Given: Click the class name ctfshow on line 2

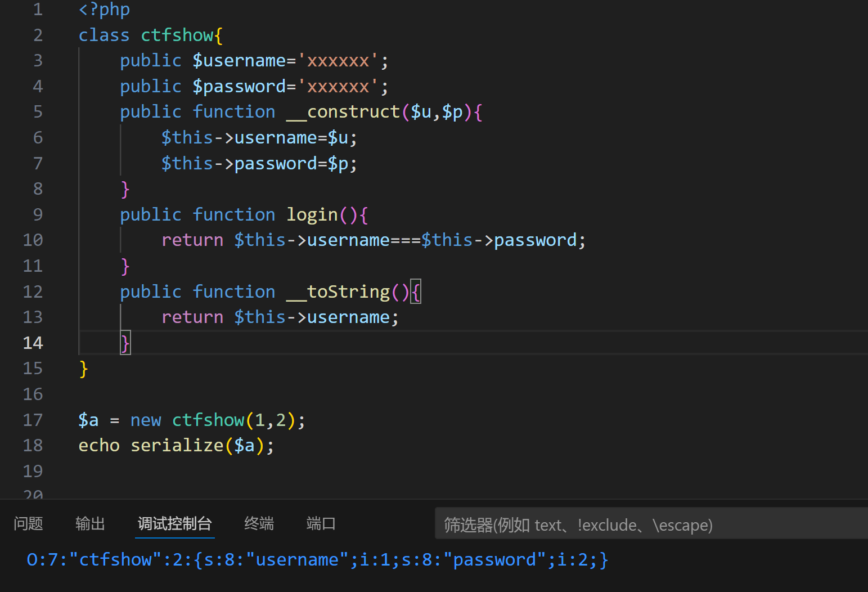Looking at the screenshot, I should pos(177,35).
